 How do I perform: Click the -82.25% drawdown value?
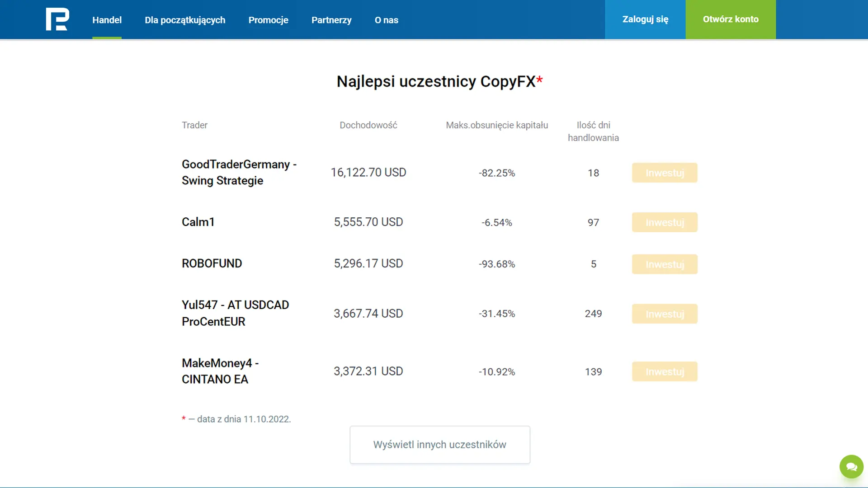click(497, 173)
